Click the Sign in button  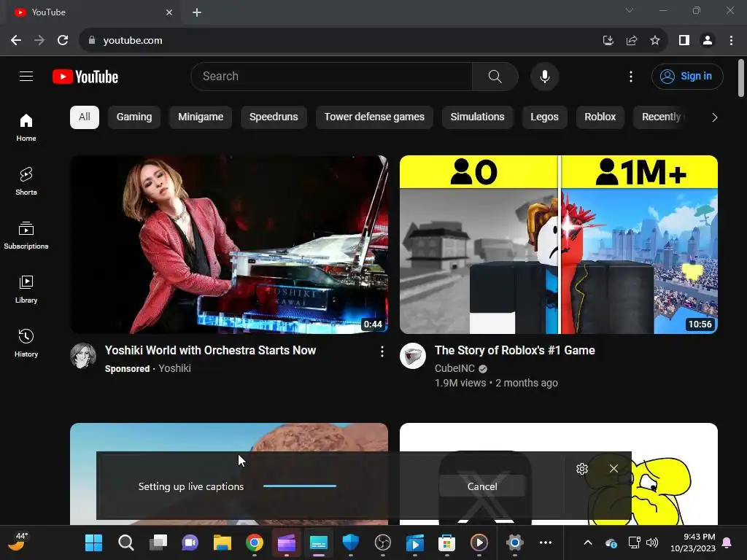(x=687, y=76)
